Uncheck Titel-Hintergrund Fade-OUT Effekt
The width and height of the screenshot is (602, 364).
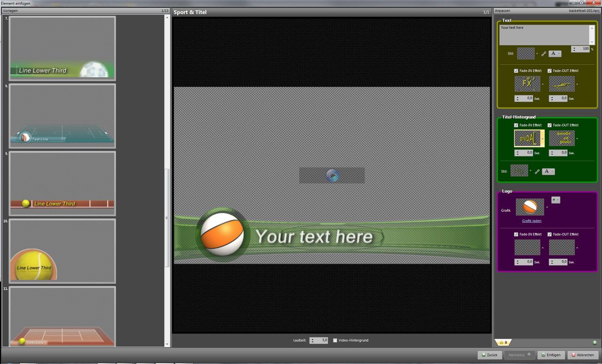click(550, 125)
